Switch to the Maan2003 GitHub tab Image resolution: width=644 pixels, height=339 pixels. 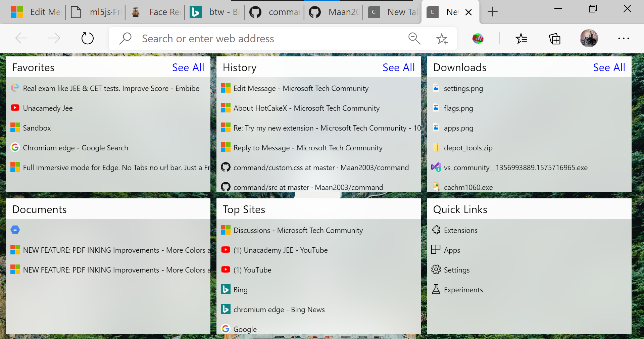tap(334, 12)
